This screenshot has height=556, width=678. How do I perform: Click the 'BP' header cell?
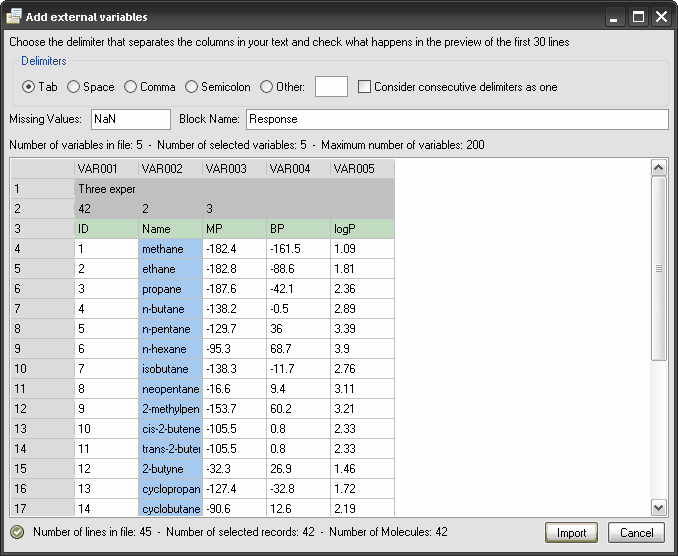click(298, 229)
